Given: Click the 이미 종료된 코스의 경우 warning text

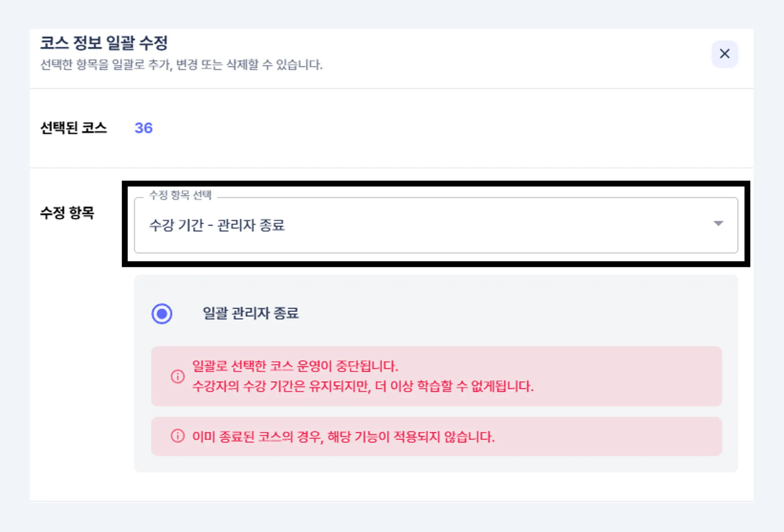Looking at the screenshot, I should [343, 436].
